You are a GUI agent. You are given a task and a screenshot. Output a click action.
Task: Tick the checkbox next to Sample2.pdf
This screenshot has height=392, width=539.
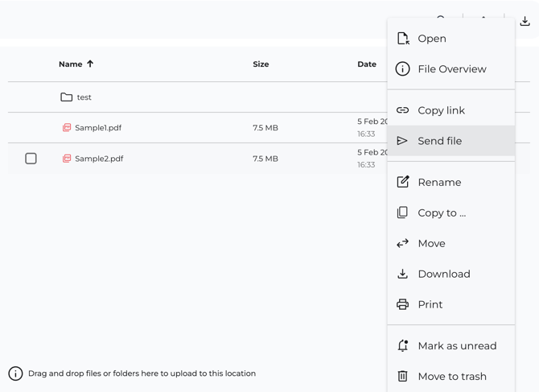click(31, 159)
